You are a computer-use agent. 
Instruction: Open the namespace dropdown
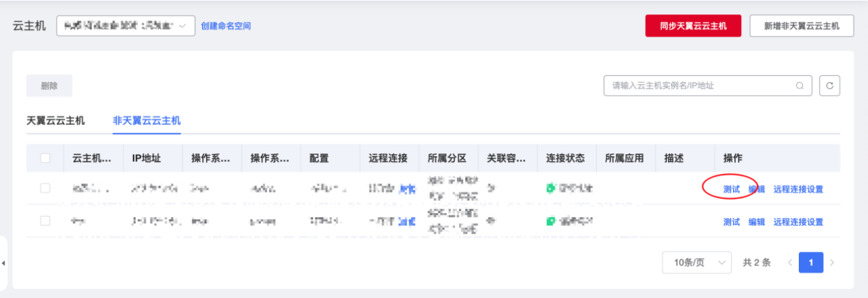tap(125, 26)
